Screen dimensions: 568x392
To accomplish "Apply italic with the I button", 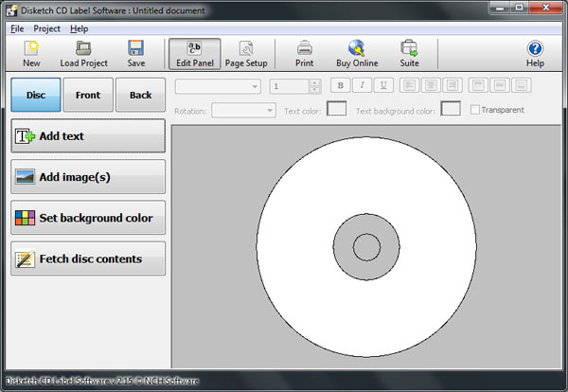I will coord(362,85).
